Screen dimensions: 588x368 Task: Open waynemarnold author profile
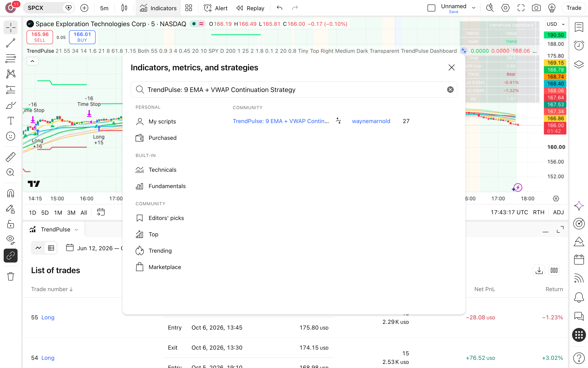coord(371,121)
